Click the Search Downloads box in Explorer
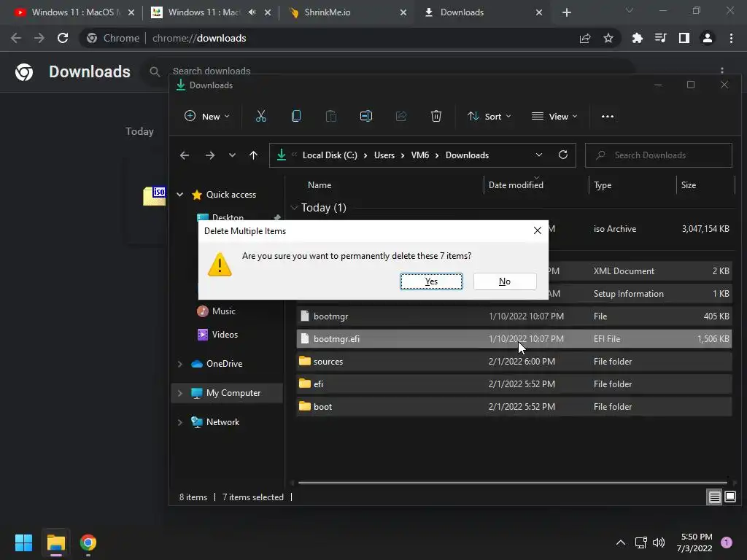The image size is (747, 560). click(x=659, y=155)
